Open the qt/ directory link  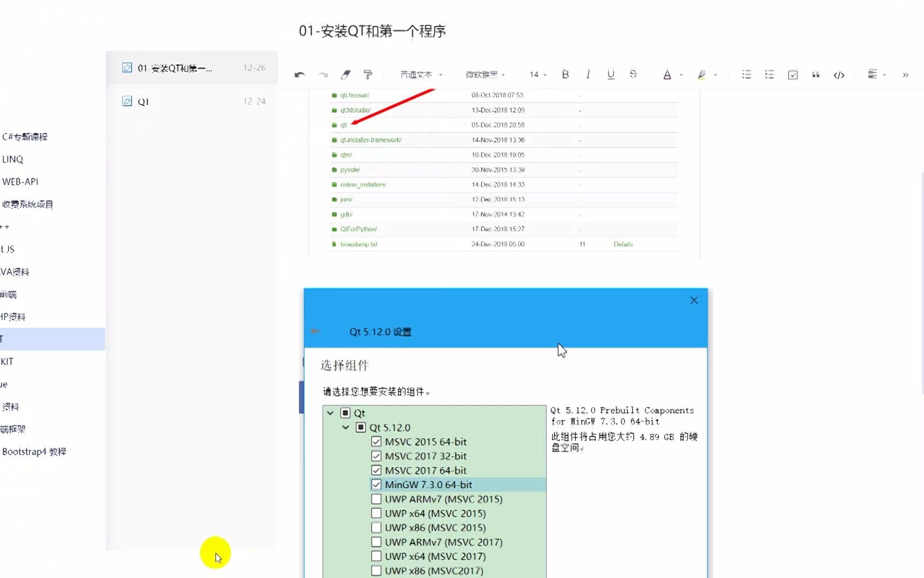pyautogui.click(x=343, y=125)
